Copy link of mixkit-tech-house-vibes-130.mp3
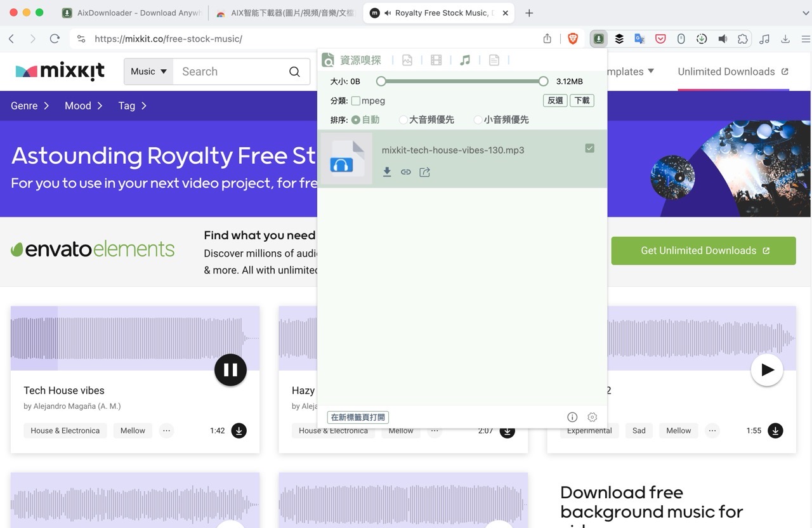The image size is (812, 528). 406,172
